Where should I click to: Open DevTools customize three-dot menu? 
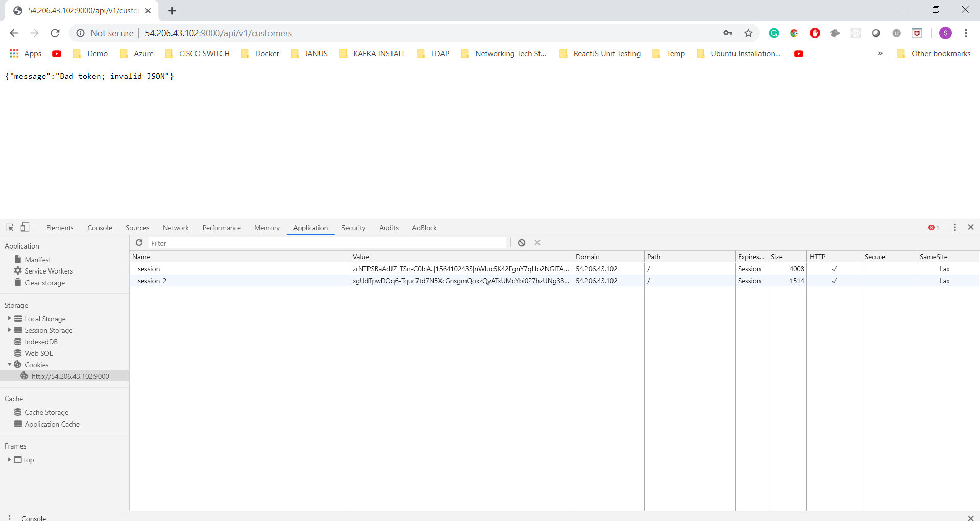[955, 228]
